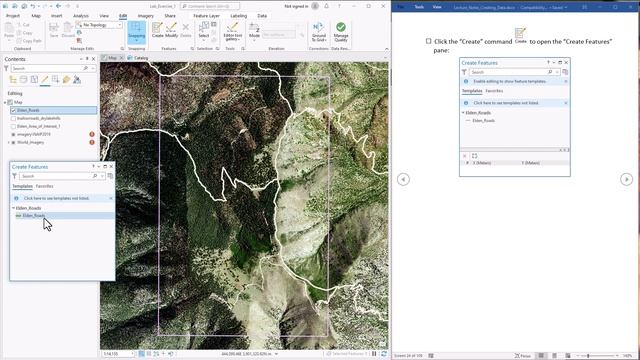The image size is (640, 360).
Task: Open Manage Templates icon in Create Features pane
Action: click(x=110, y=176)
